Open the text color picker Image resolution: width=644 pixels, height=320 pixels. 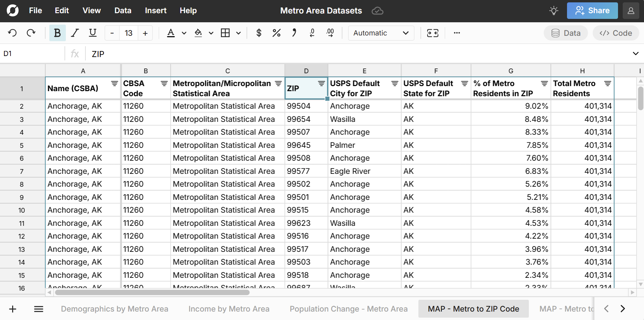pyautogui.click(x=172, y=33)
